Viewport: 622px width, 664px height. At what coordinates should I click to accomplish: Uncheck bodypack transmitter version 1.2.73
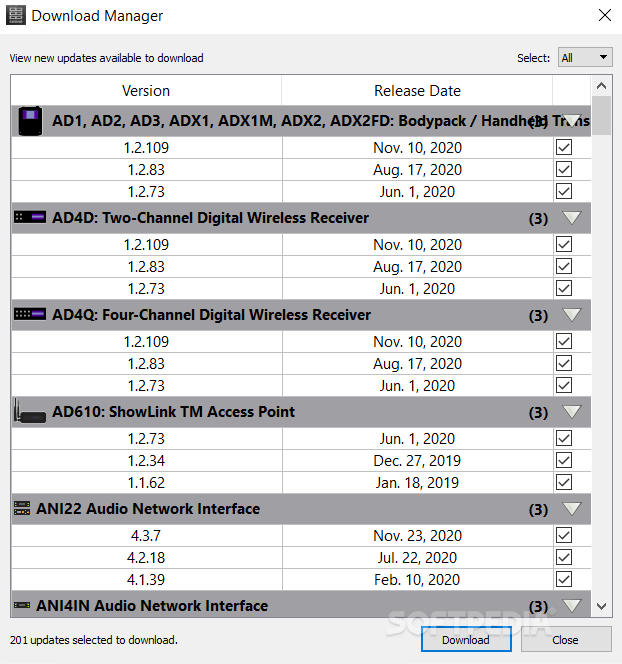click(x=564, y=191)
